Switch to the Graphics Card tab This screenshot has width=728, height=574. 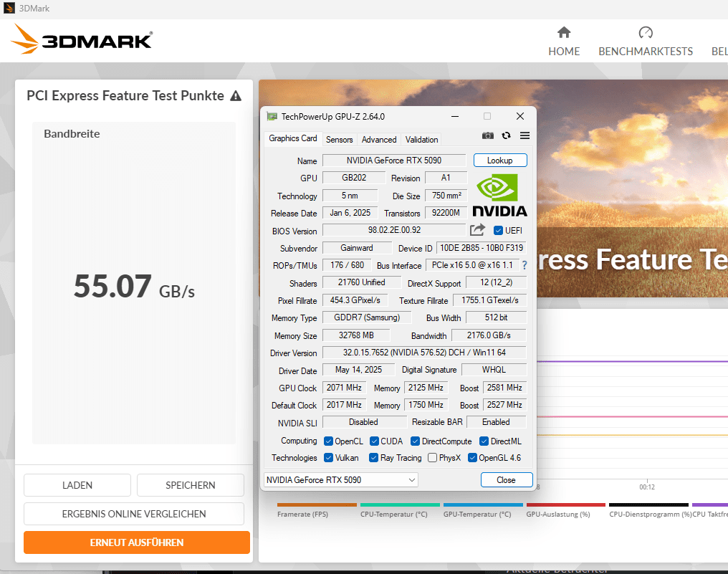[x=293, y=138]
